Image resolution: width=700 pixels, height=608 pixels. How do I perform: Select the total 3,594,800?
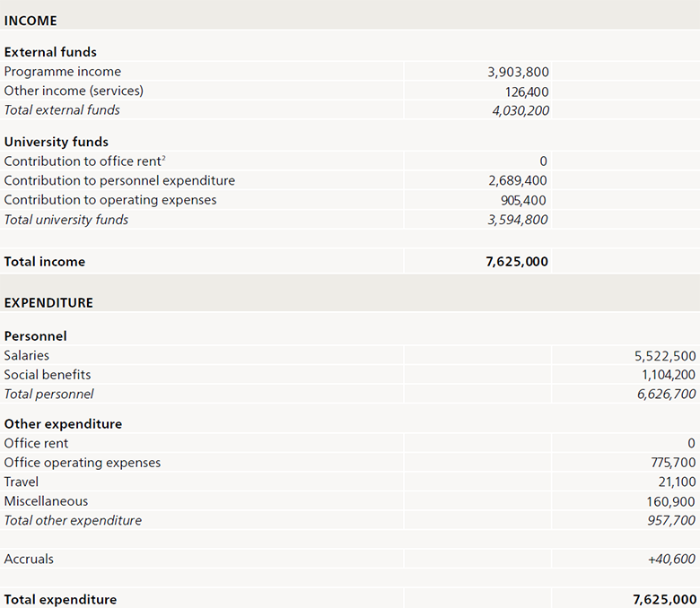pos(518,220)
